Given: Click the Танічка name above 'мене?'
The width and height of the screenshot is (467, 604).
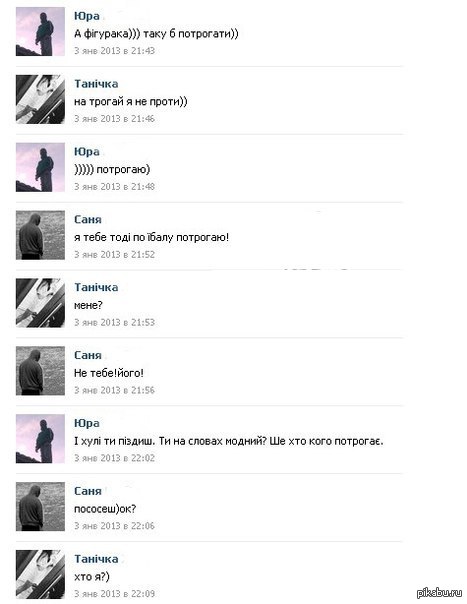Looking at the screenshot, I should [96, 287].
